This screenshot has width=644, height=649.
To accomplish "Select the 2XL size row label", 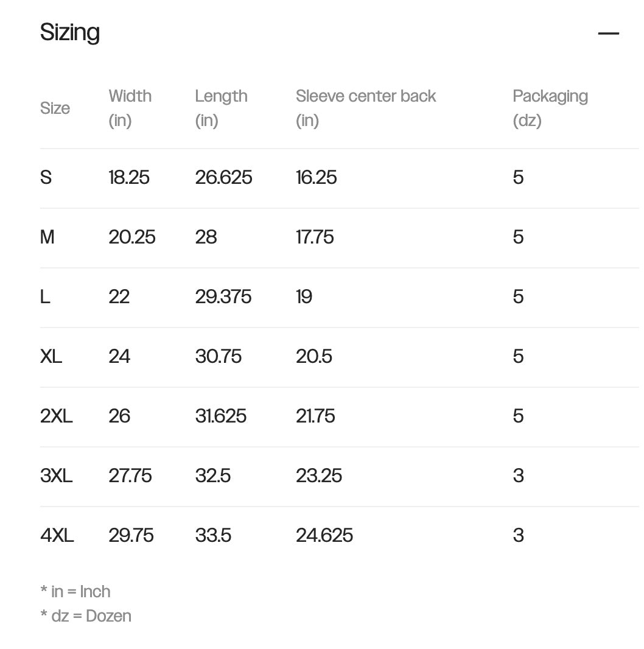I will tap(56, 416).
